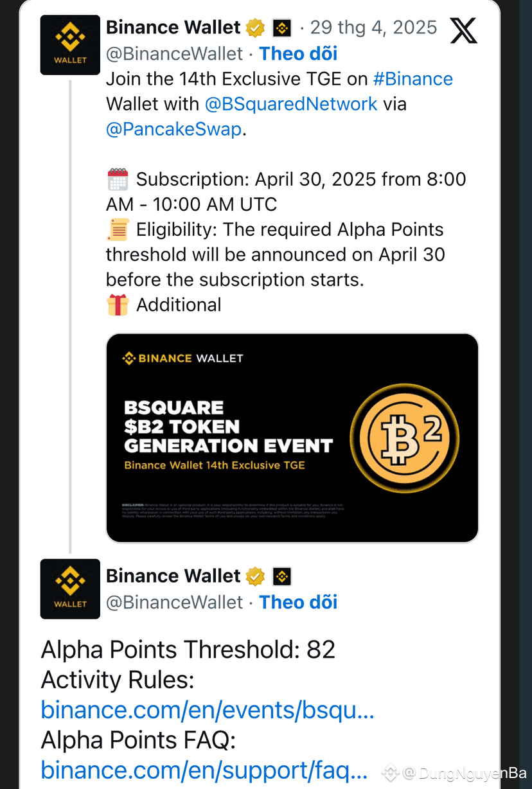Click Theo dõi in the reply tweet
The height and width of the screenshot is (789, 532).
[x=298, y=602]
